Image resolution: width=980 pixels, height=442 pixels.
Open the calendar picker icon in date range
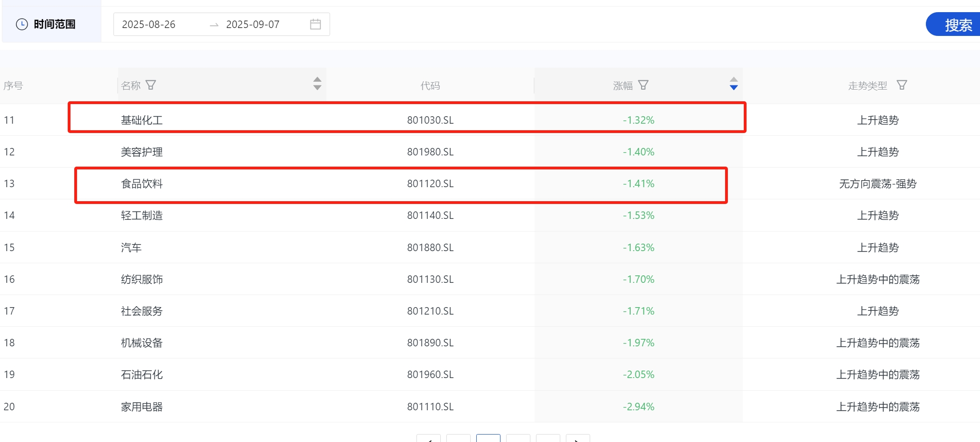(315, 24)
